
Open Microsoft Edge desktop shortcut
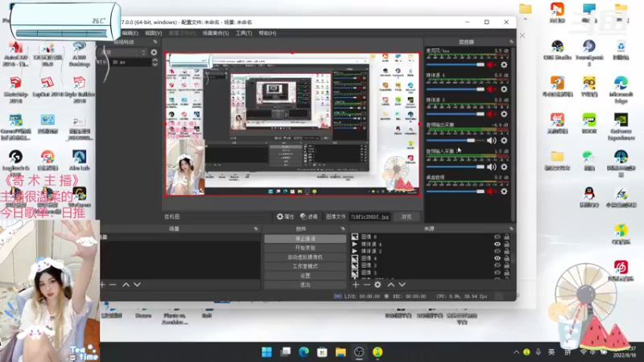(621, 89)
